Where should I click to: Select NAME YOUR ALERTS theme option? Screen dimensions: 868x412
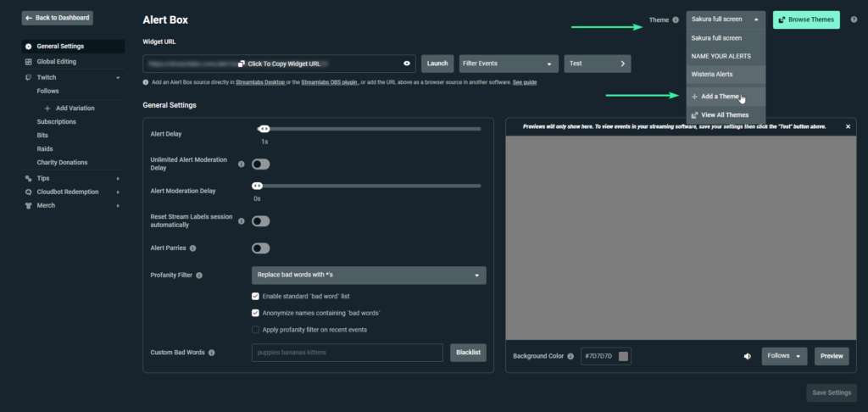coord(726,57)
